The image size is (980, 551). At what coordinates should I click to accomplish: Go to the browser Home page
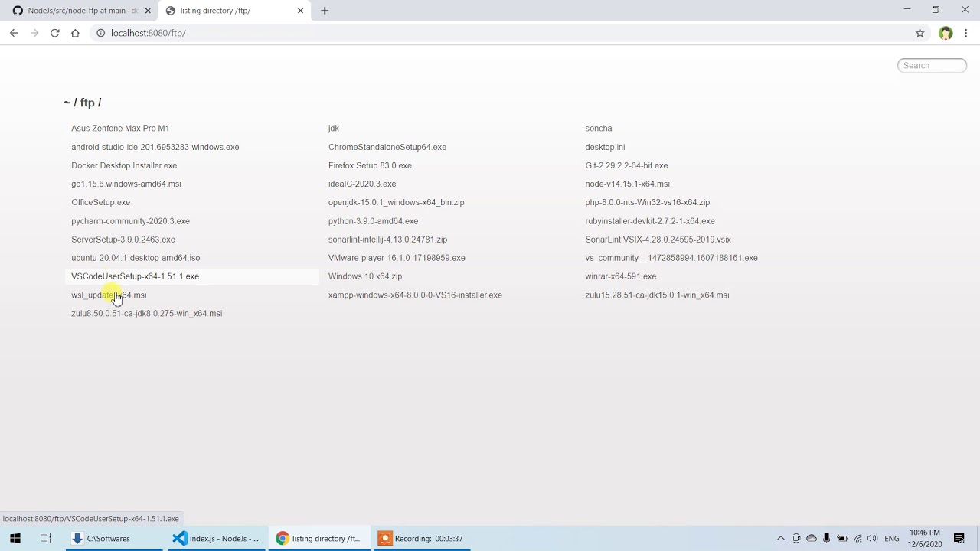pos(75,33)
